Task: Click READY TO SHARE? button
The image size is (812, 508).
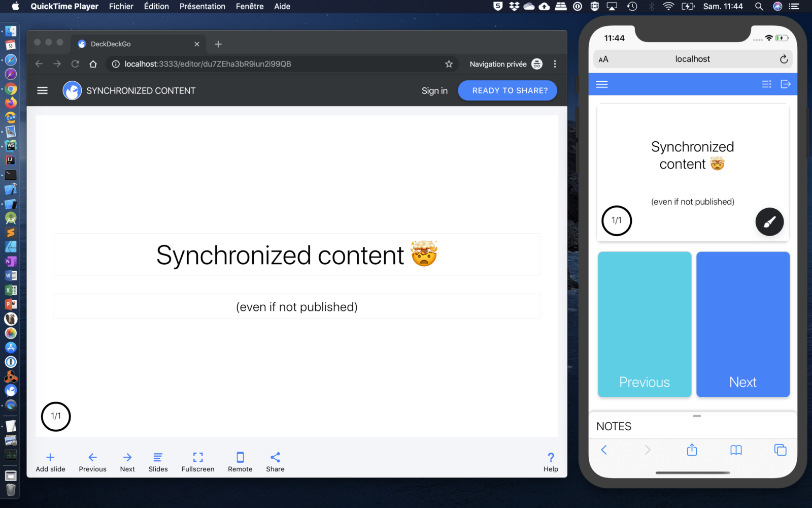Action: pyautogui.click(x=507, y=90)
